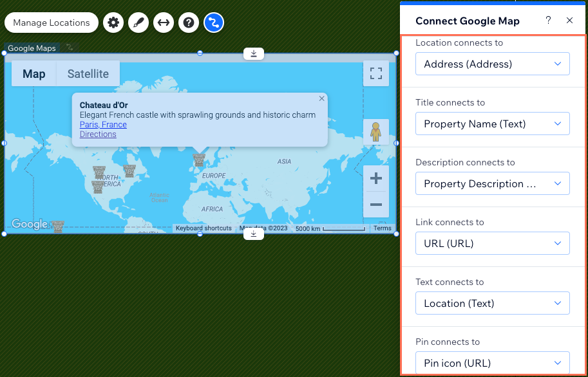Click the blue Connect to data icon
This screenshot has width=588, height=377.
pos(214,23)
